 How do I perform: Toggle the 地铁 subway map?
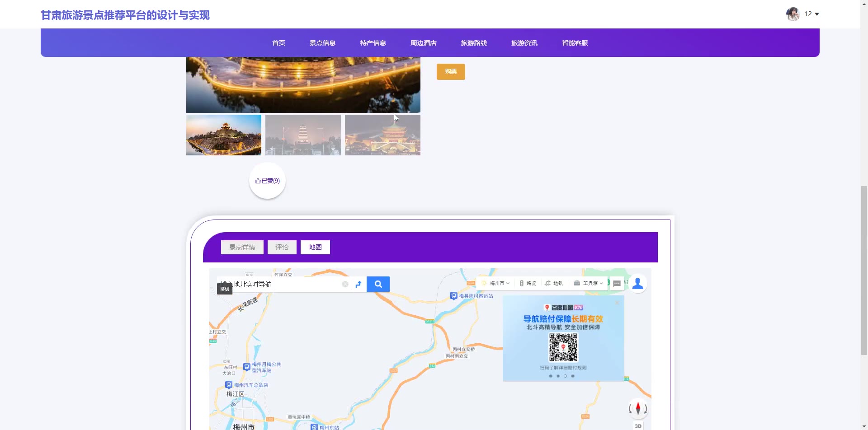tap(554, 283)
